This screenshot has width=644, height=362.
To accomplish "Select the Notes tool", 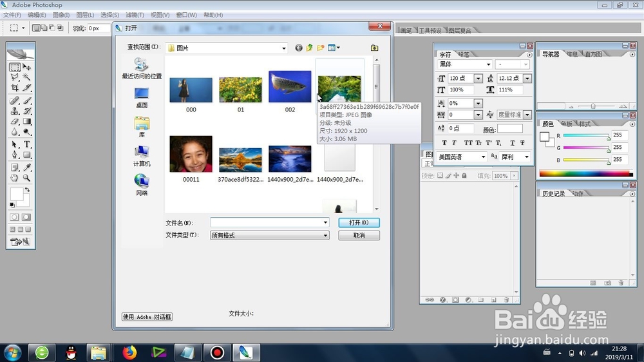I will coord(14,167).
